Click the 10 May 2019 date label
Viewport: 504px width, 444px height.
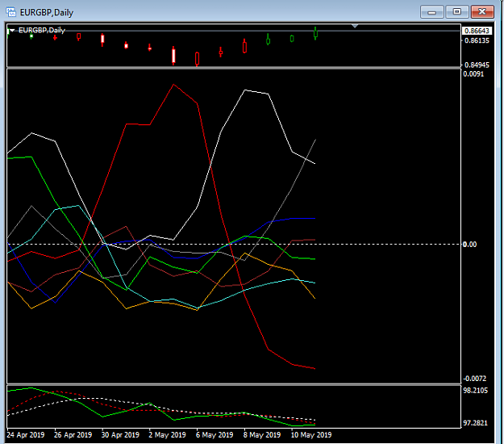click(311, 435)
